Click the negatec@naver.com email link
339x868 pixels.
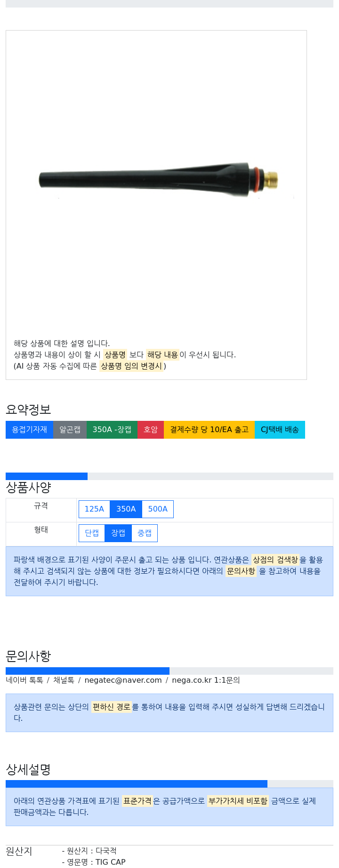pyautogui.click(x=123, y=680)
